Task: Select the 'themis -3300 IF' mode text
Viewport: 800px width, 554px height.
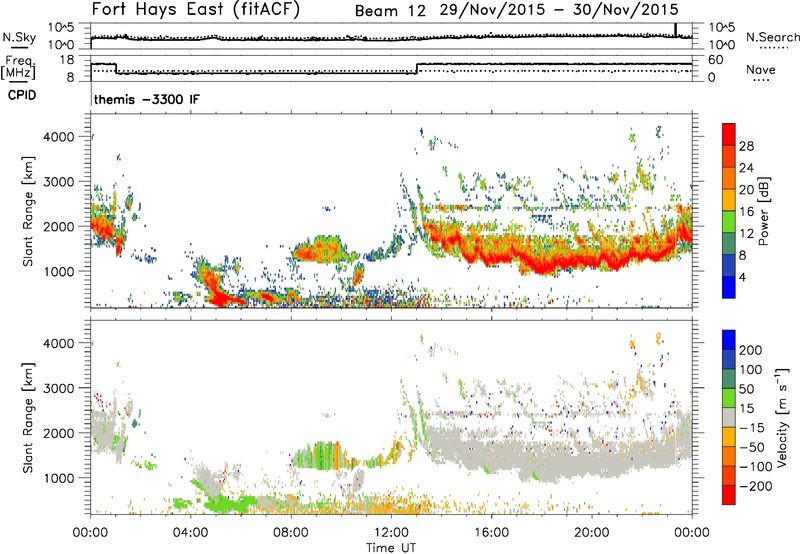Action: [x=147, y=99]
